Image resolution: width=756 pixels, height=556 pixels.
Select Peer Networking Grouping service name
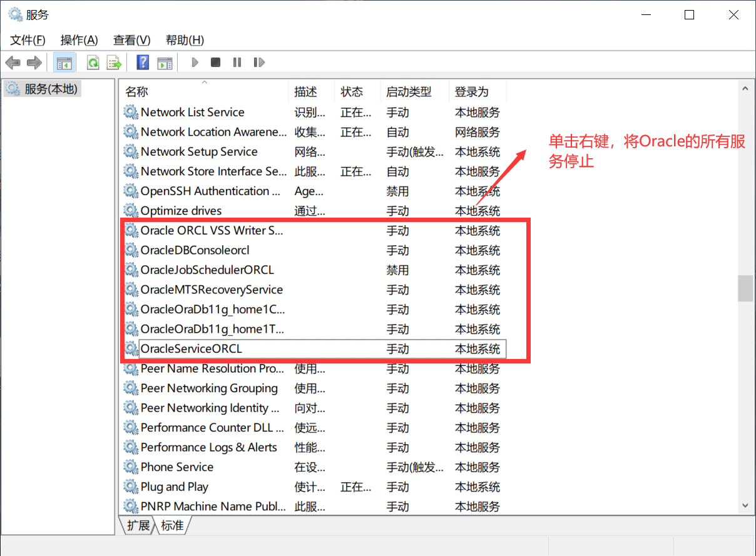pos(209,388)
